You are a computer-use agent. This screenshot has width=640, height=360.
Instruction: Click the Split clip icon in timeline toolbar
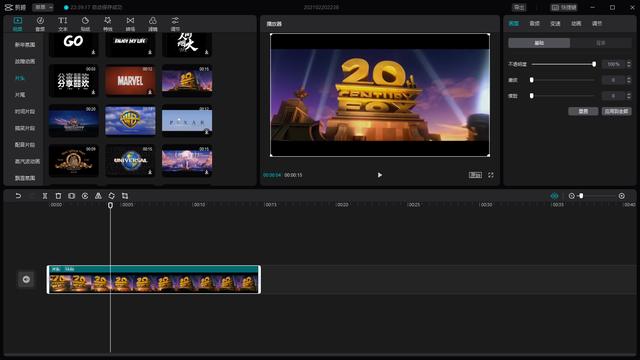pyautogui.click(x=45, y=196)
